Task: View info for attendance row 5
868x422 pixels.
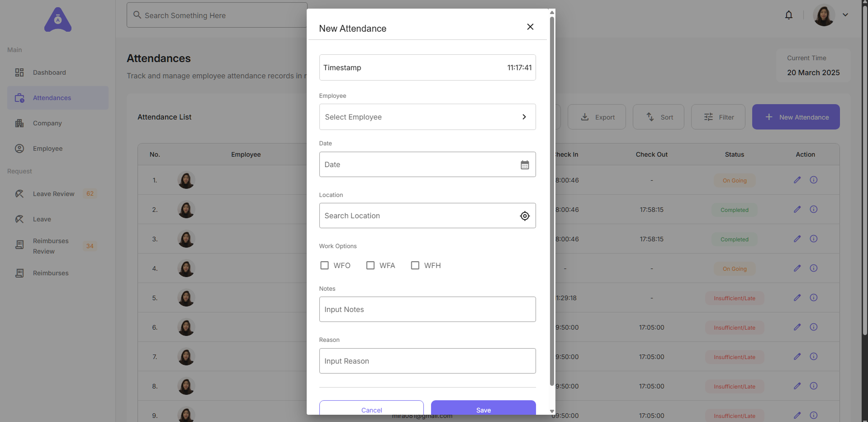Action: pos(814,297)
